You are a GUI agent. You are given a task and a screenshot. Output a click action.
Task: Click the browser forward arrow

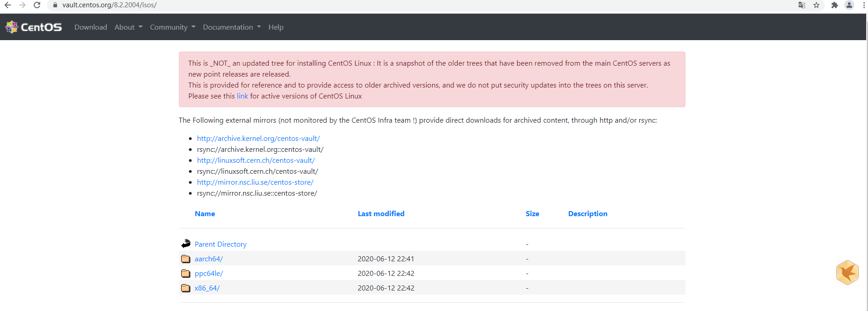(x=22, y=5)
